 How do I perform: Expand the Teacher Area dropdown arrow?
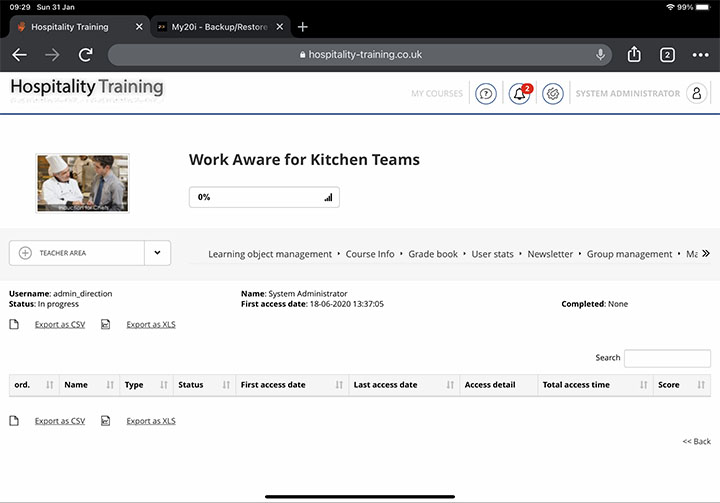[x=157, y=253]
